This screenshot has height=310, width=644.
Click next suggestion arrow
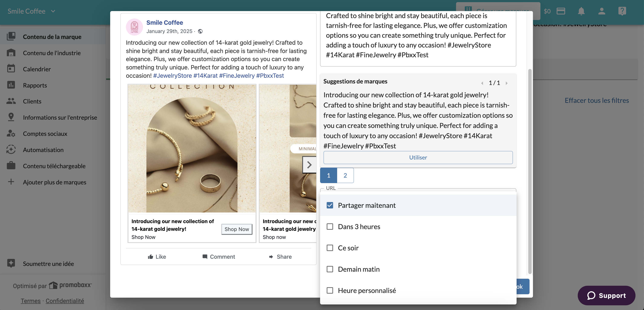pos(507,83)
